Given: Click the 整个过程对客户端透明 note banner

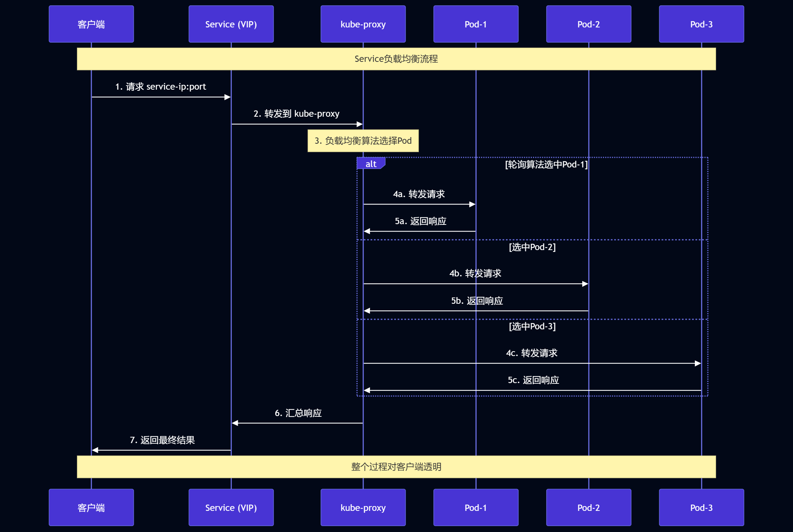Looking at the screenshot, I should coord(396,467).
